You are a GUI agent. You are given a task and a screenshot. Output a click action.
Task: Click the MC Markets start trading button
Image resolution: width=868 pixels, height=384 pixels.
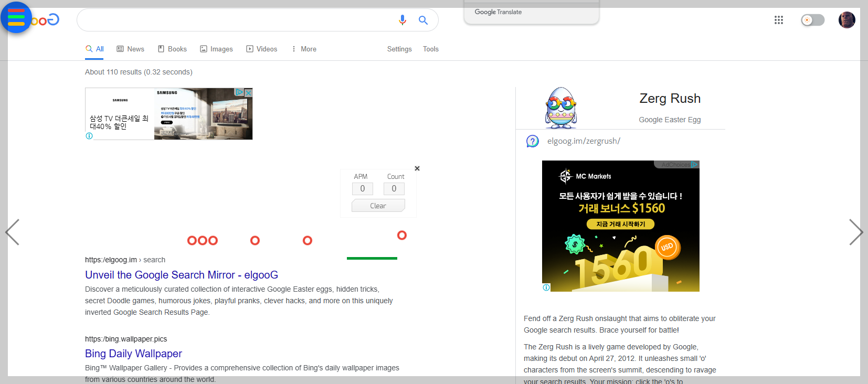621,224
